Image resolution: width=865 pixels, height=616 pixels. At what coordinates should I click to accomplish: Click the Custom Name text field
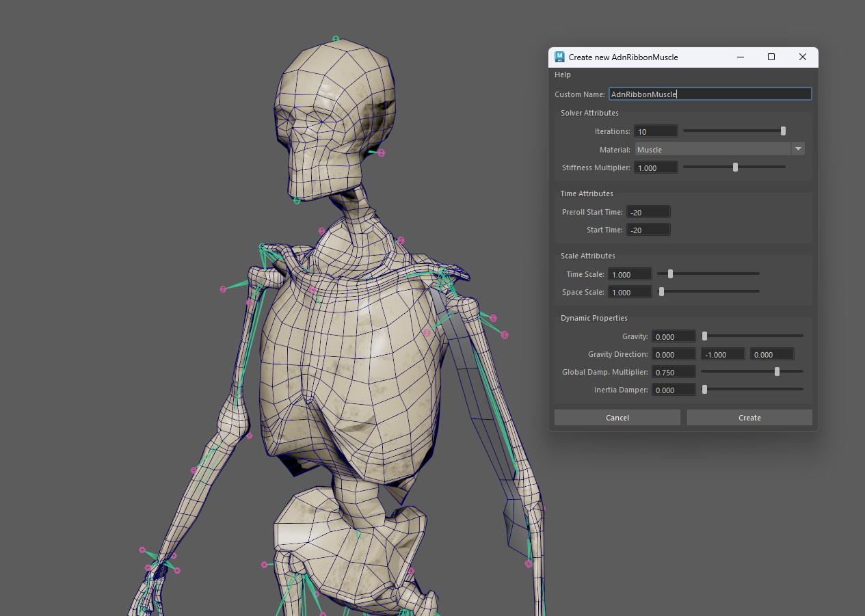coord(710,94)
